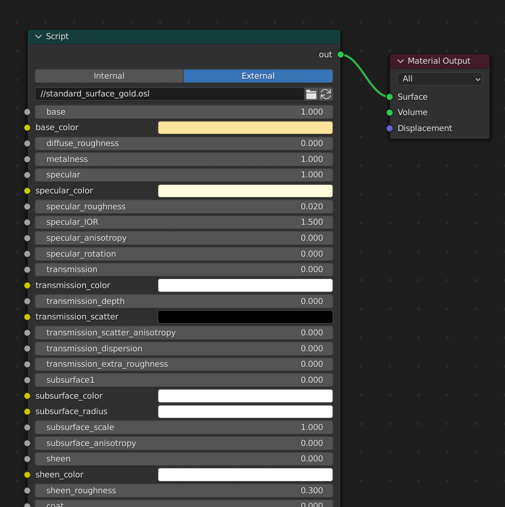Click the sheen value field
Viewport: 505px width, 507px height.
[x=184, y=459]
